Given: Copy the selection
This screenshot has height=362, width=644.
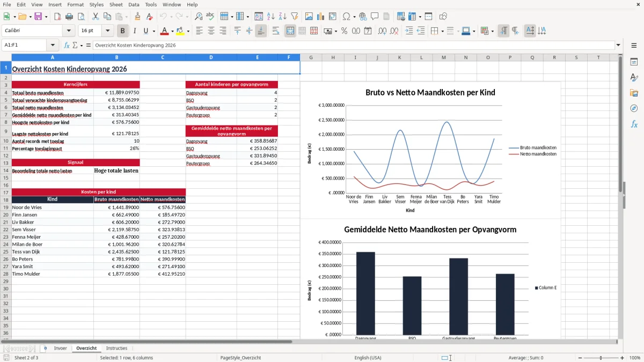Looking at the screenshot, I should point(107,17).
